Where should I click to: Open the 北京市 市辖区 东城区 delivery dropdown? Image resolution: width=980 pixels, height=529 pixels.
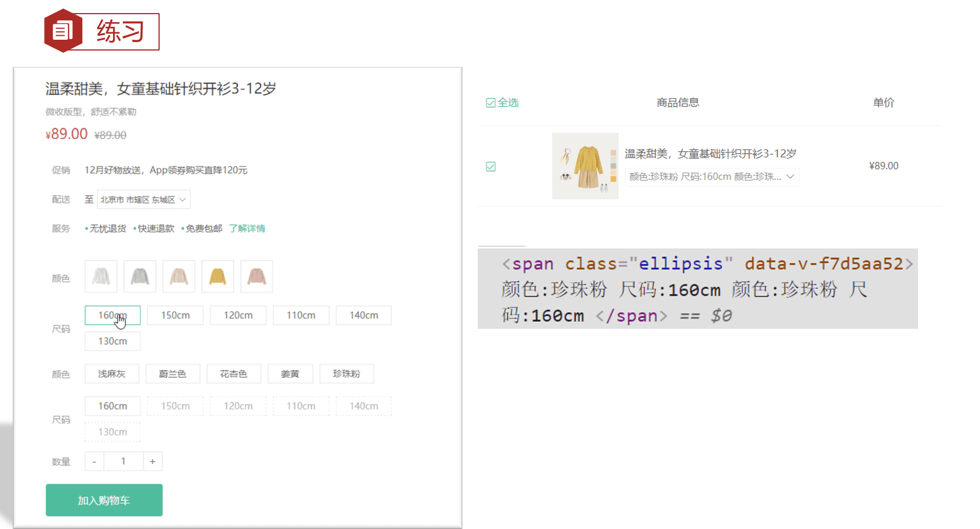click(143, 199)
